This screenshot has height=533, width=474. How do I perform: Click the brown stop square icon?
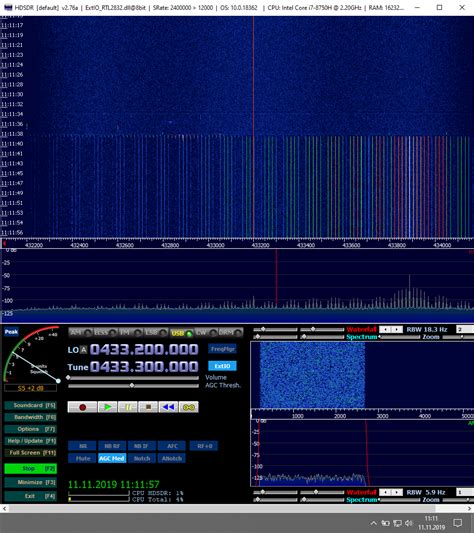pos(148,407)
